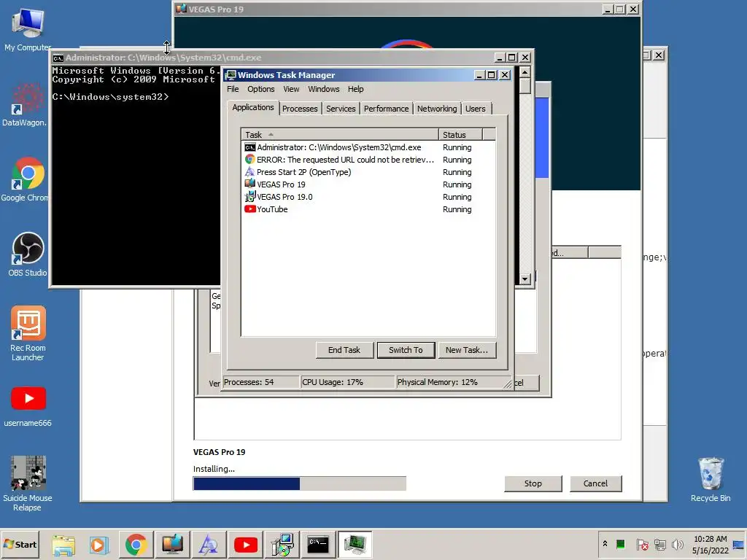Image resolution: width=747 pixels, height=560 pixels.
Task: Open Windows Explorer taskbar icon
Action: point(63,545)
